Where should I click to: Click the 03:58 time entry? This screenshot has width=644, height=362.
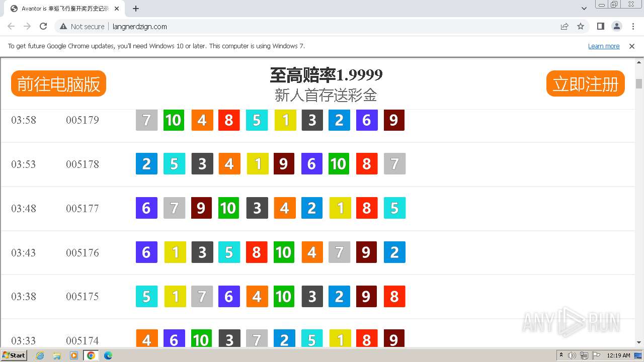click(x=24, y=120)
